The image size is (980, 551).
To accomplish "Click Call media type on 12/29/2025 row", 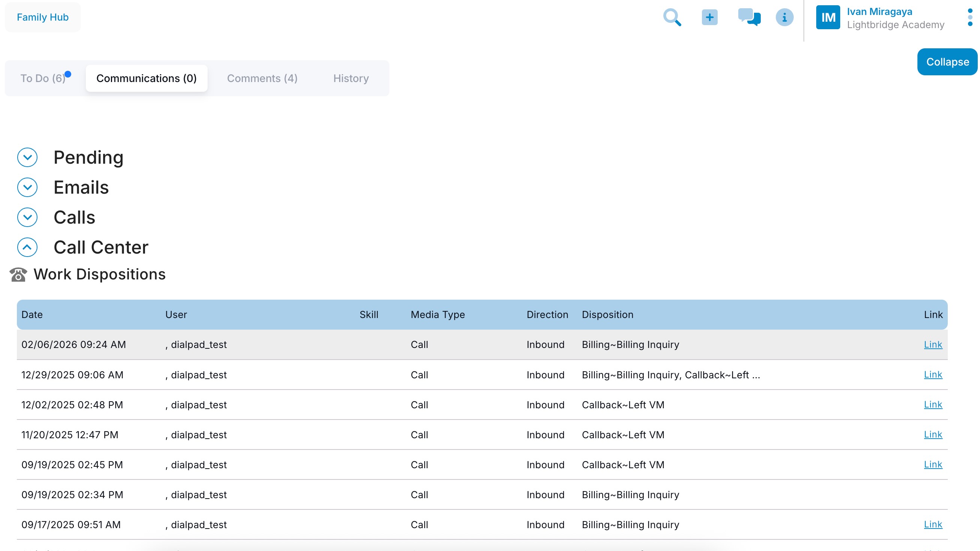I will [419, 375].
